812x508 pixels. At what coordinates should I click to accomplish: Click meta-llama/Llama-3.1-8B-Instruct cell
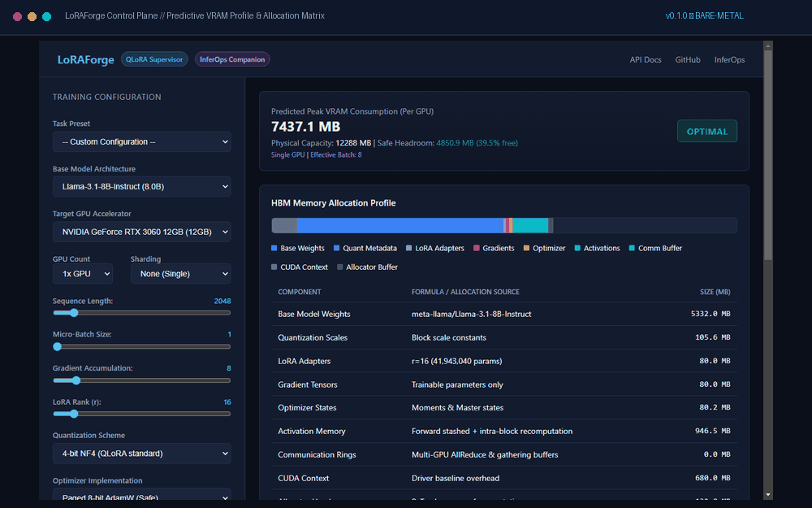(471, 314)
